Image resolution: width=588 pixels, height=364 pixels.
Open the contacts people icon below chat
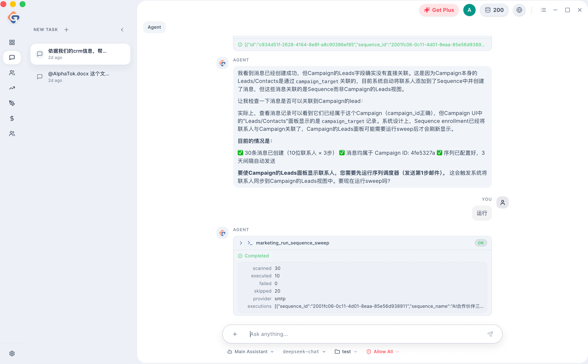click(x=12, y=73)
